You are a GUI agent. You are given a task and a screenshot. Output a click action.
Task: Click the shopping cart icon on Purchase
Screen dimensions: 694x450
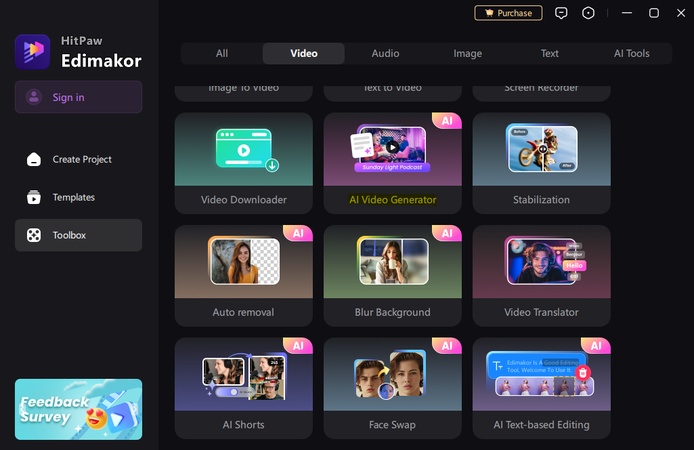point(488,13)
